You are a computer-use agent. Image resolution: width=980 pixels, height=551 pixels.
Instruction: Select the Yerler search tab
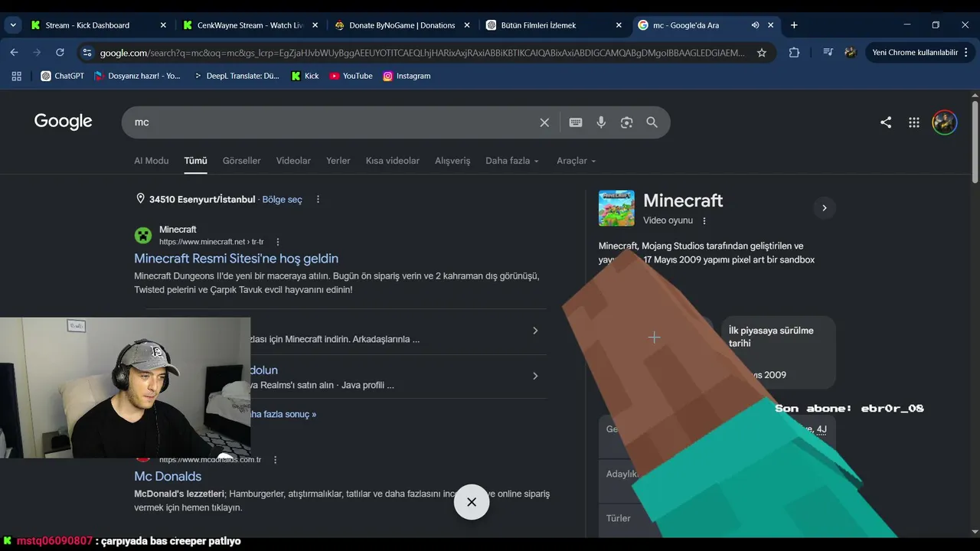click(338, 161)
